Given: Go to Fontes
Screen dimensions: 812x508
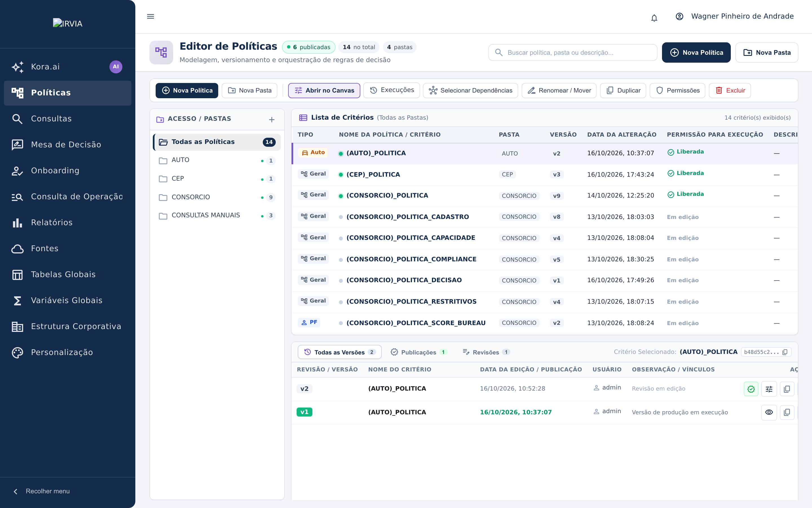Looking at the screenshot, I should point(67,249).
